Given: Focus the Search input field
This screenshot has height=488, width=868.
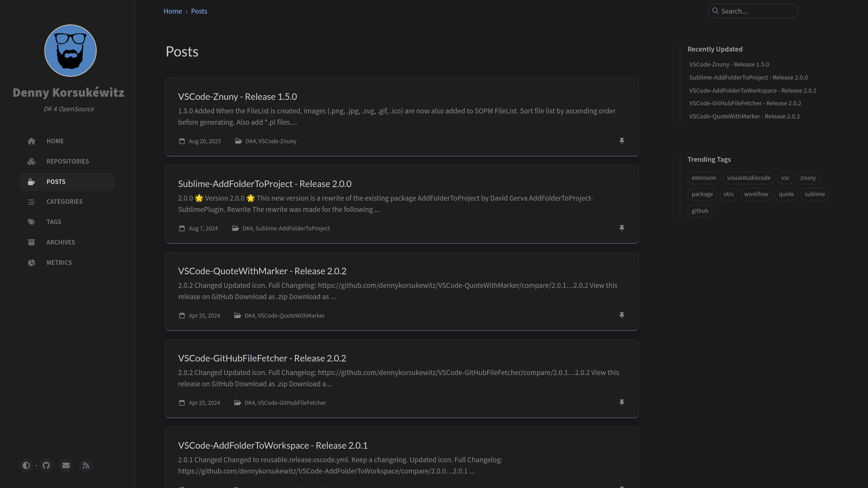Looking at the screenshot, I should tap(753, 11).
